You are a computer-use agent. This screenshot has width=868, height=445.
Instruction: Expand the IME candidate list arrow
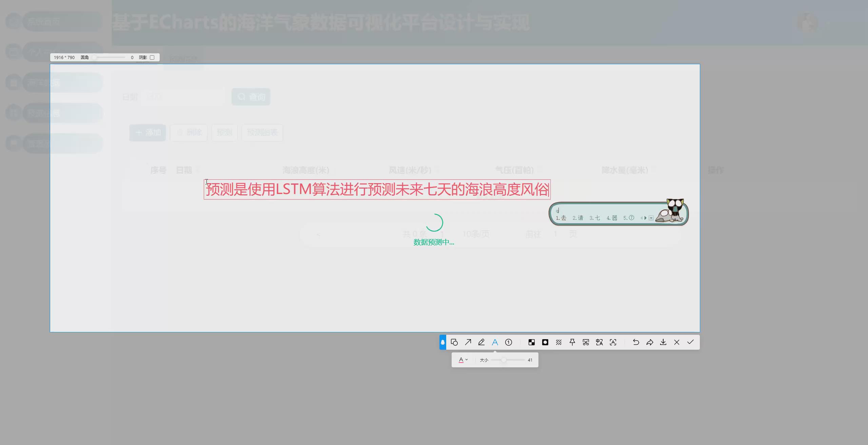(x=651, y=218)
